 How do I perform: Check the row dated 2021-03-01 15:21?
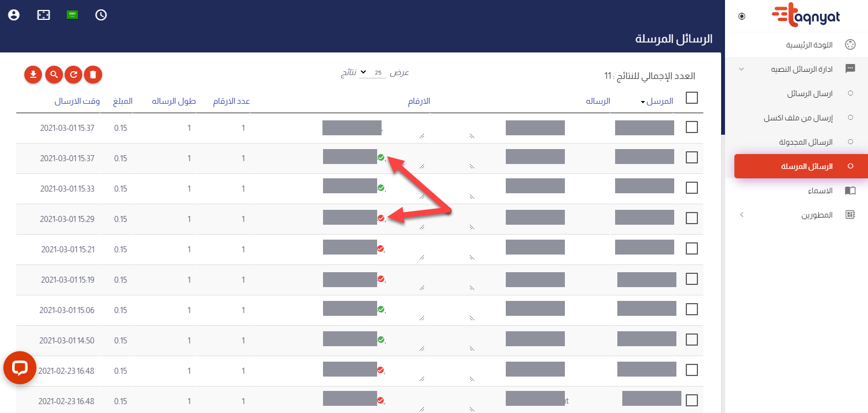[x=692, y=248]
